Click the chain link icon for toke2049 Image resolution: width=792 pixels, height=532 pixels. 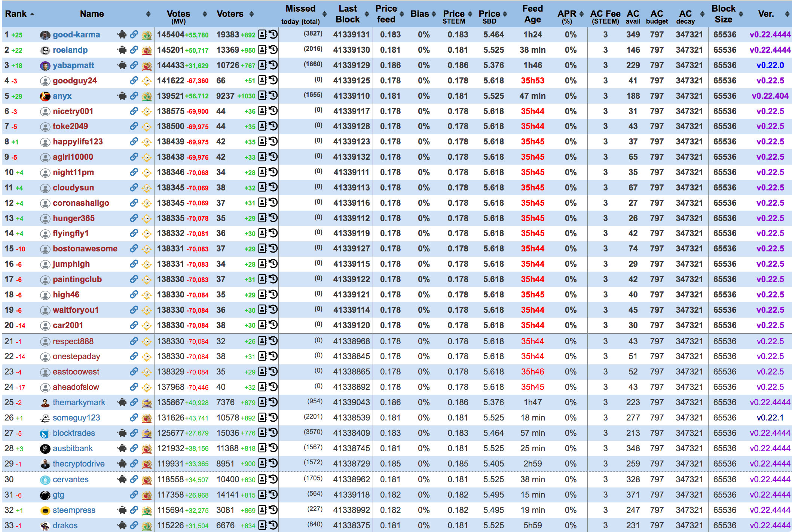[134, 126]
